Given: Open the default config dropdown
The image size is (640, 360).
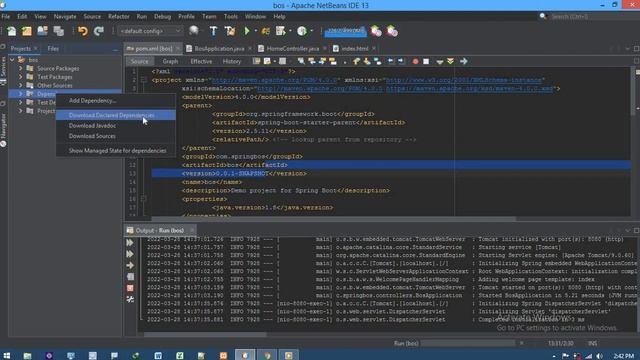Looking at the screenshot, I should pos(149,31).
